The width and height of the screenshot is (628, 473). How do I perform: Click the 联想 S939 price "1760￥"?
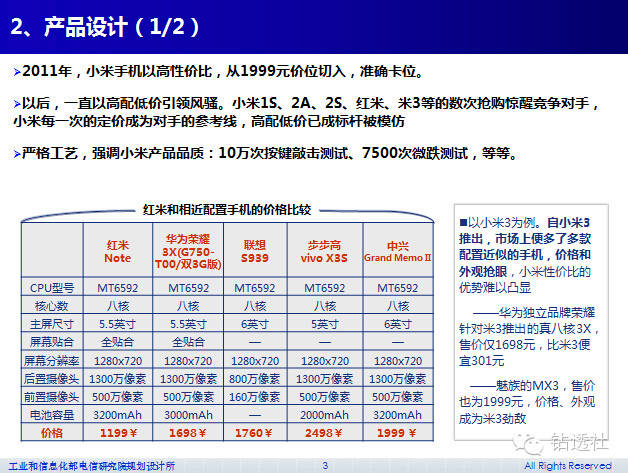254,433
